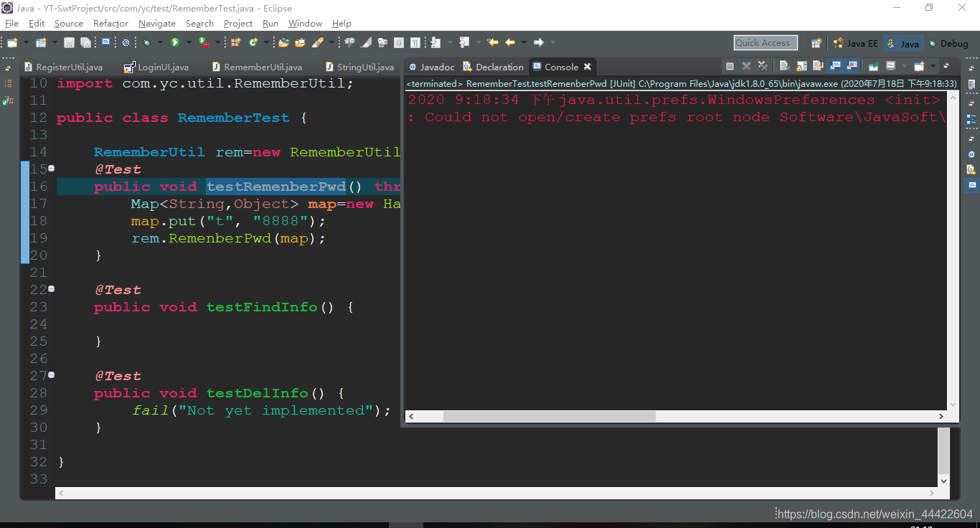Click in the Quick Access field
980x528 pixels.
pos(765,43)
